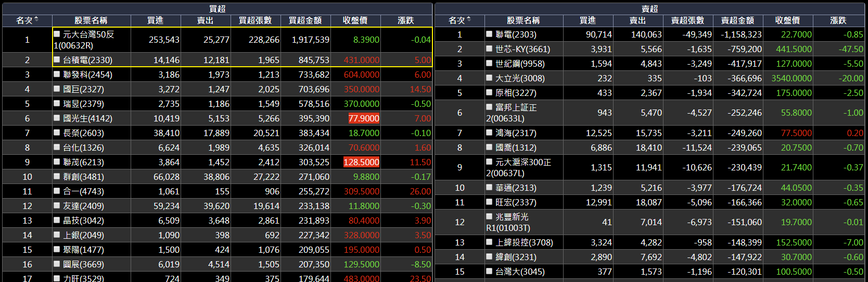Screen dimensions: 868x282
Task: Check the box for 富邦上証正2(00633L)
Action: pos(489,107)
